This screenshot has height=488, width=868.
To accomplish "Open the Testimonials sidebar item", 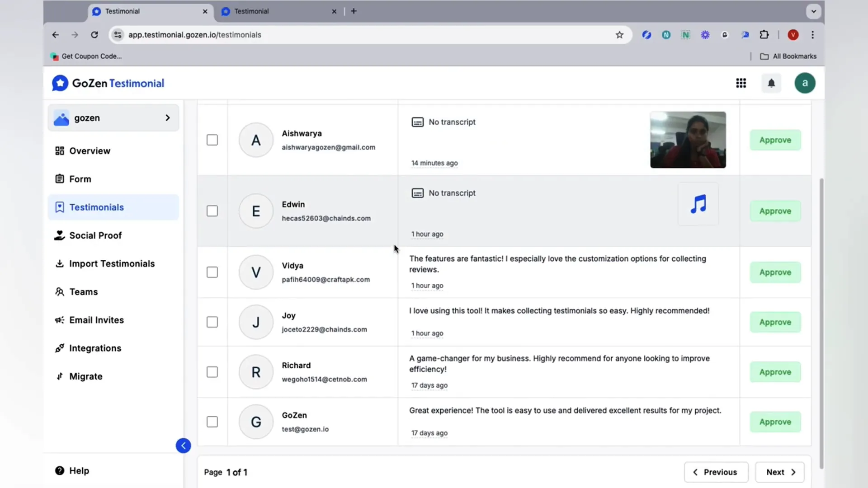I will pyautogui.click(x=113, y=207).
